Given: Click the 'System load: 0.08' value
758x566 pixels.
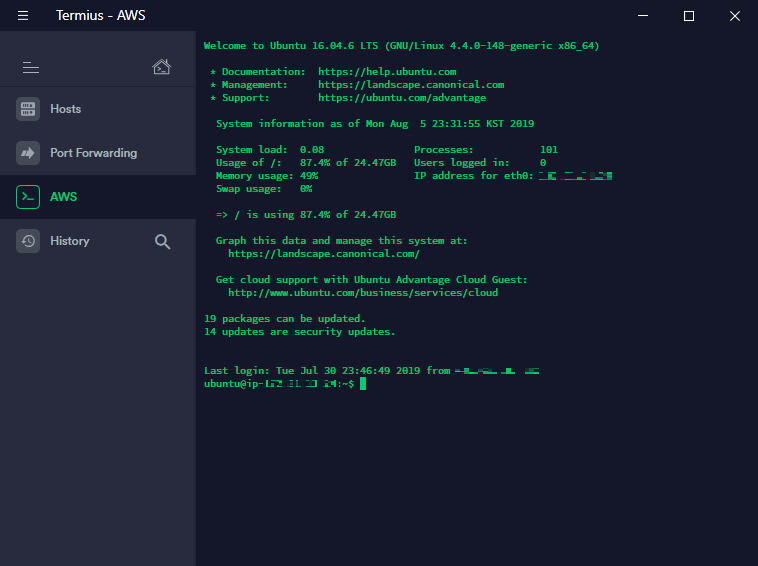Looking at the screenshot, I should point(270,150).
